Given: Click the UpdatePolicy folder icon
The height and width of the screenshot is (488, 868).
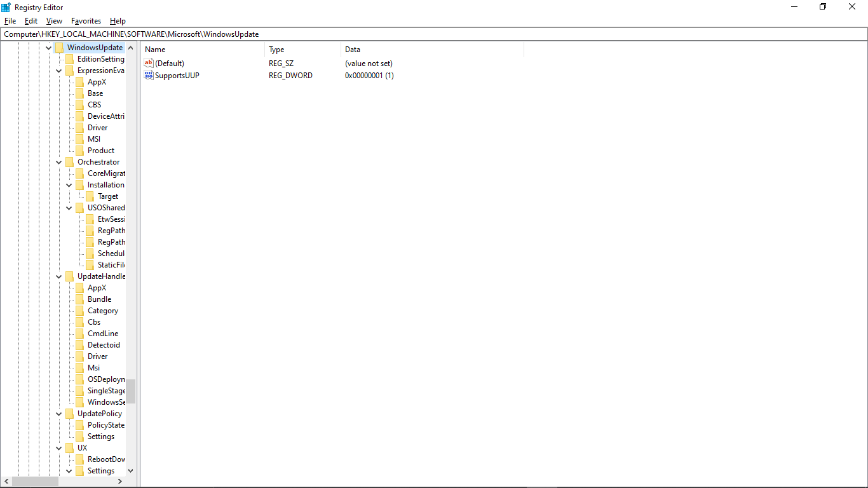Looking at the screenshot, I should (x=70, y=414).
